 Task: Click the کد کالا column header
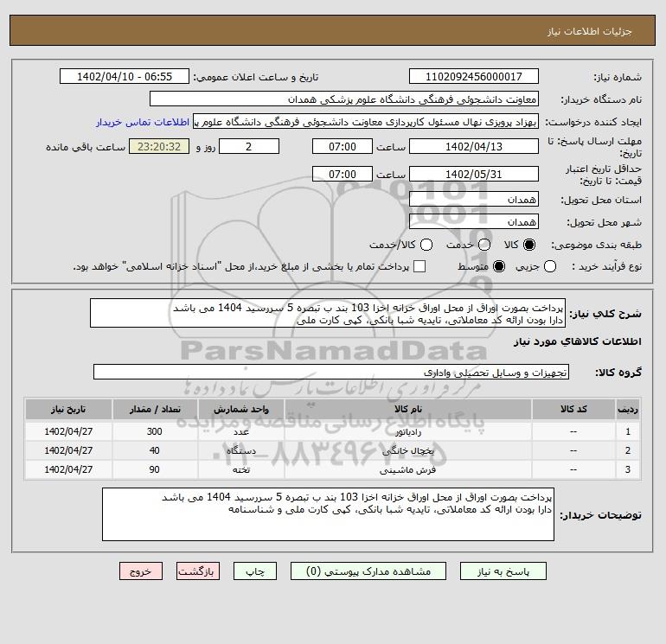point(573,409)
